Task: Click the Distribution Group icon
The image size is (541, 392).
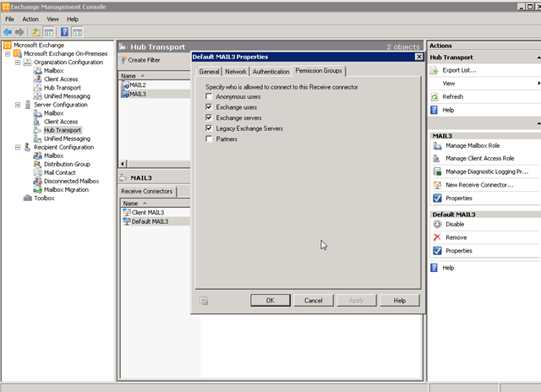Action: tap(37, 164)
